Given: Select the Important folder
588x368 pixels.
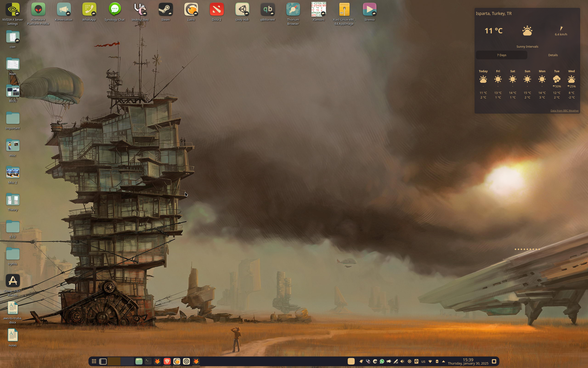Looking at the screenshot, I should click(x=13, y=121).
